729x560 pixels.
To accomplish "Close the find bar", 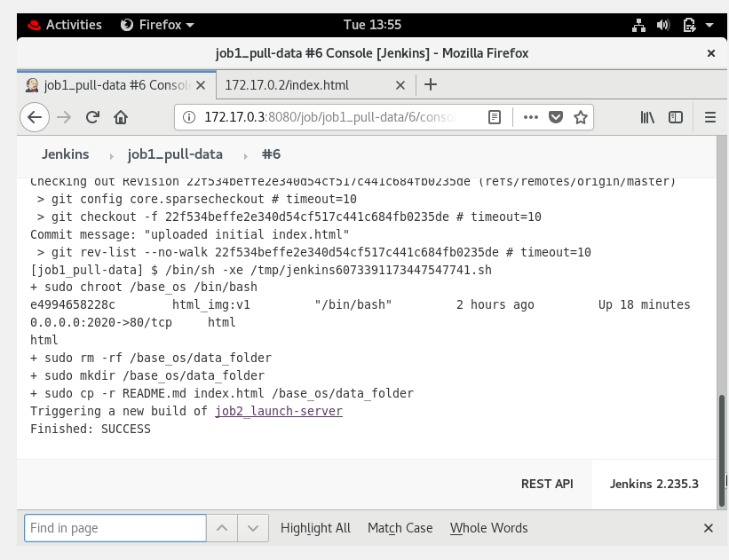I will [708, 528].
